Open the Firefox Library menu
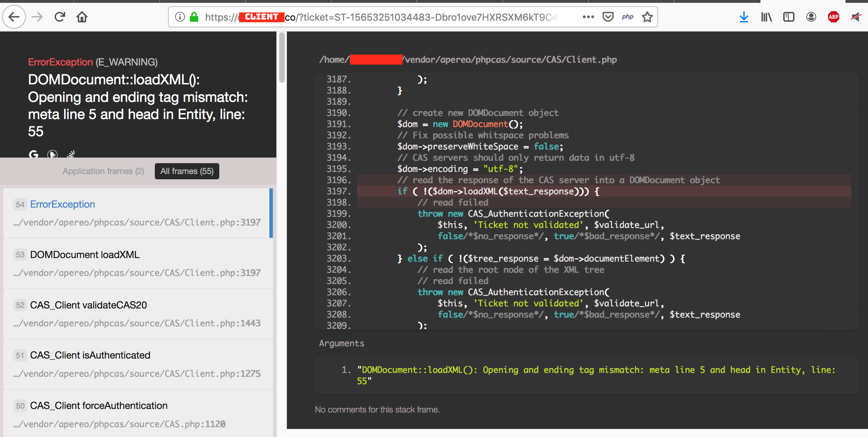 (766, 17)
